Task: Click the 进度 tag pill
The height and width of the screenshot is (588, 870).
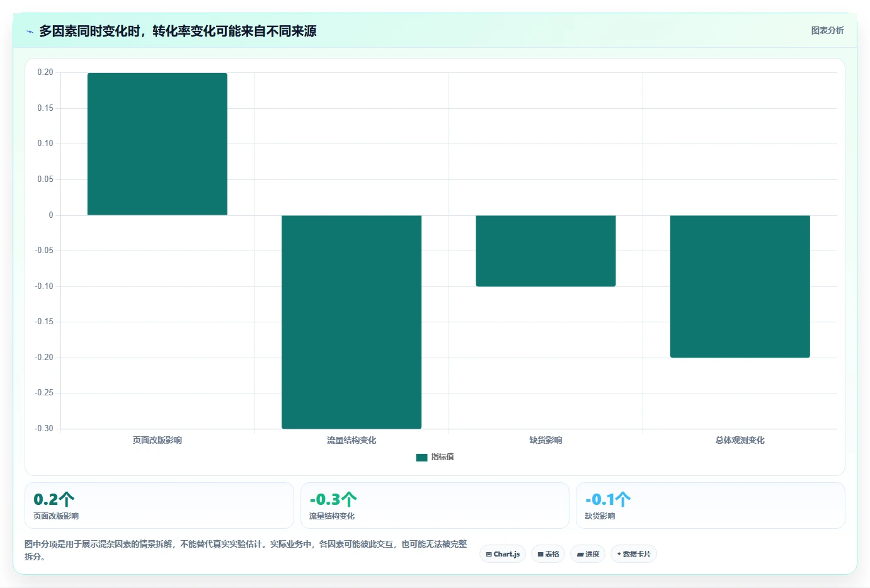Action: 588,554
